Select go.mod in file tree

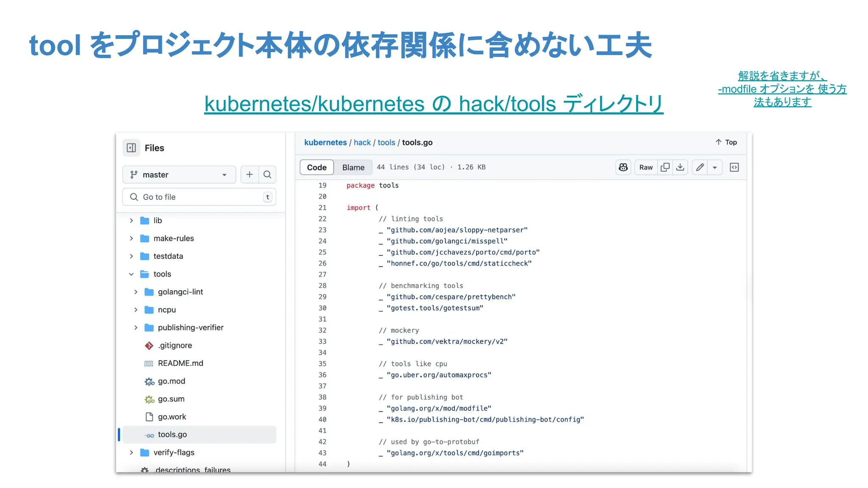click(172, 381)
